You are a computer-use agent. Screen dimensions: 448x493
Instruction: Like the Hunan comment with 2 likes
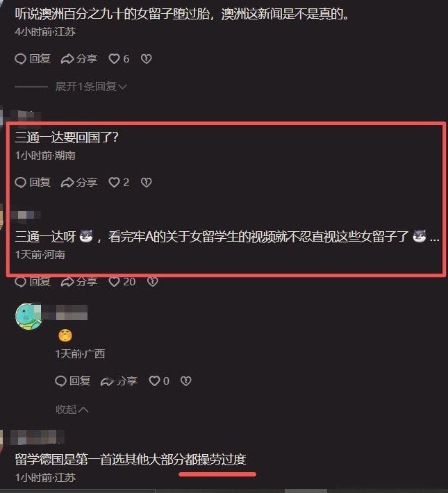119,183
